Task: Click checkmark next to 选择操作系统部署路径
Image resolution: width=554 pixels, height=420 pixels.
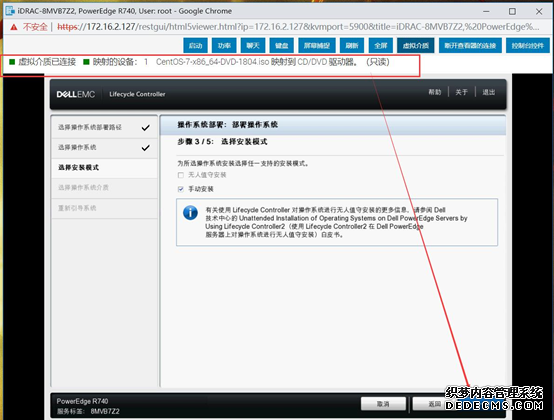Action: point(146,128)
